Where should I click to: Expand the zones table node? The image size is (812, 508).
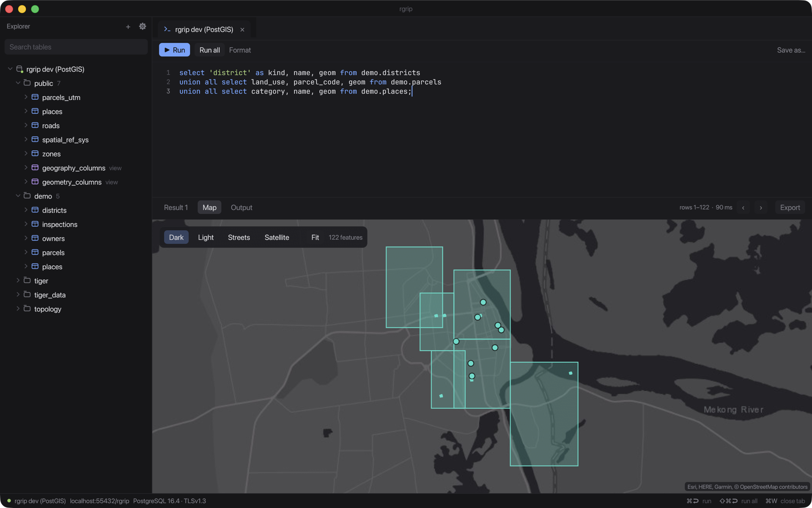coord(26,154)
